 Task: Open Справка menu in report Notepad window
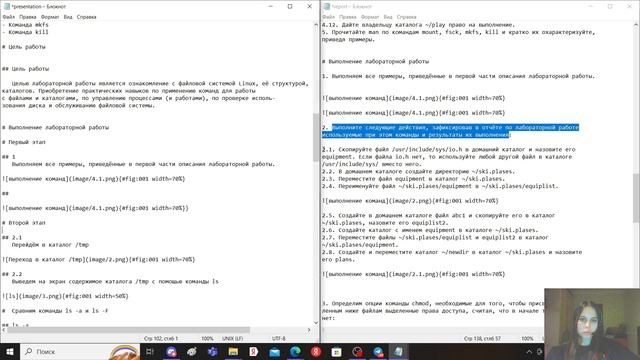(407, 17)
